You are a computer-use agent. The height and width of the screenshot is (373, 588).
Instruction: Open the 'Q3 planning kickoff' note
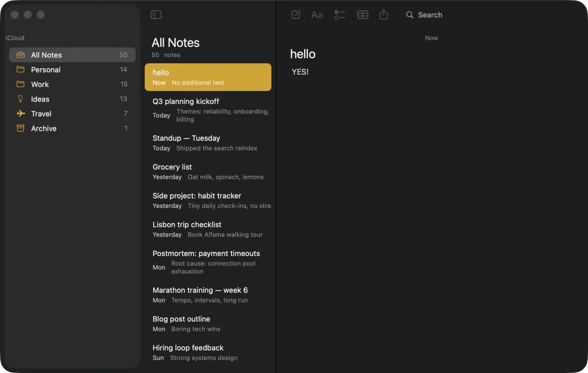[x=208, y=110]
